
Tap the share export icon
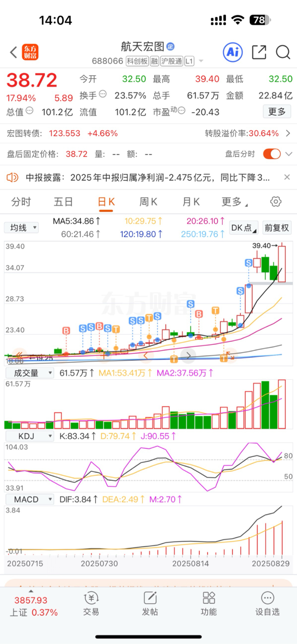[259, 52]
